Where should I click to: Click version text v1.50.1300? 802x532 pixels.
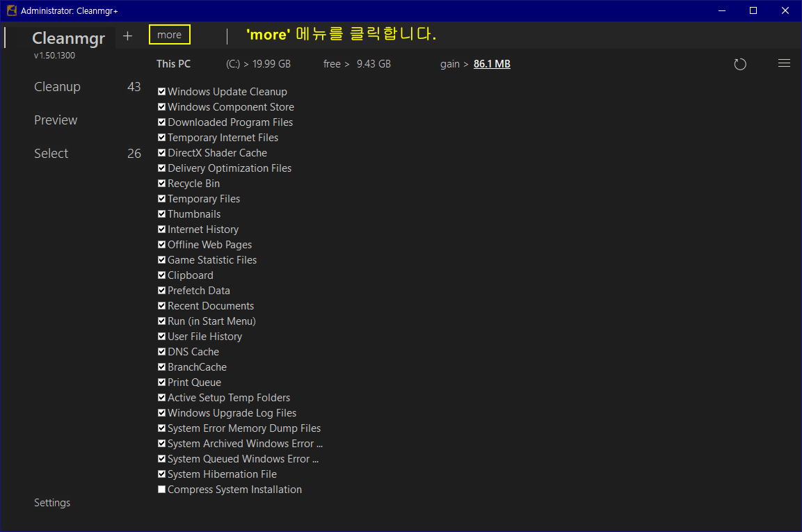(x=55, y=55)
